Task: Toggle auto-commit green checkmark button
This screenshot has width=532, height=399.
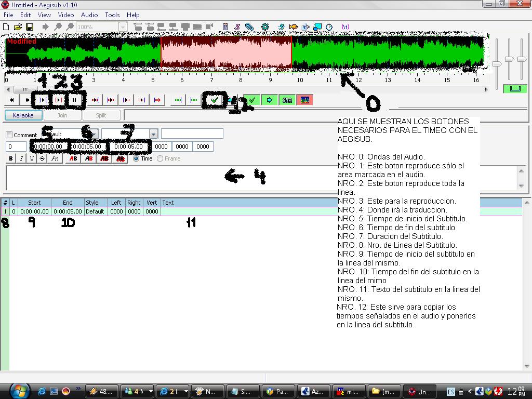Action: 252,100
